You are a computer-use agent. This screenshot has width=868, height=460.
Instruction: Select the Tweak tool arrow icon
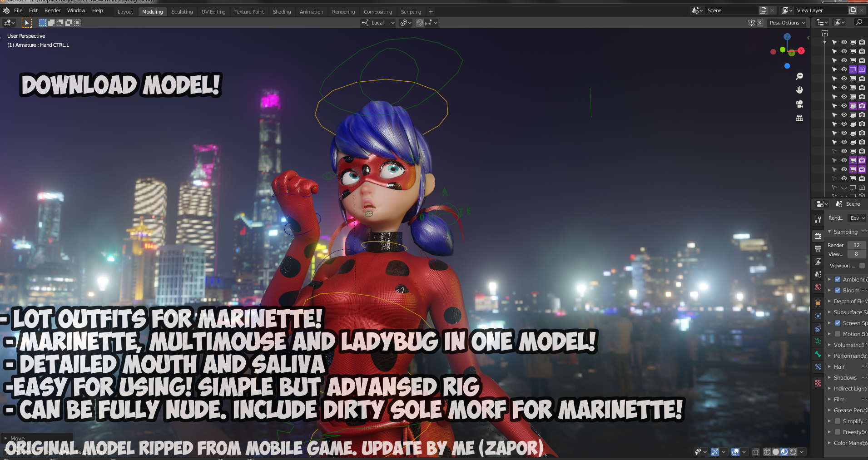27,23
